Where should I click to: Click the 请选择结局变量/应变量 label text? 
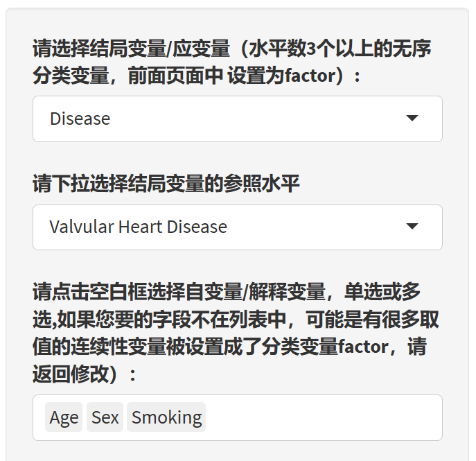(132, 49)
